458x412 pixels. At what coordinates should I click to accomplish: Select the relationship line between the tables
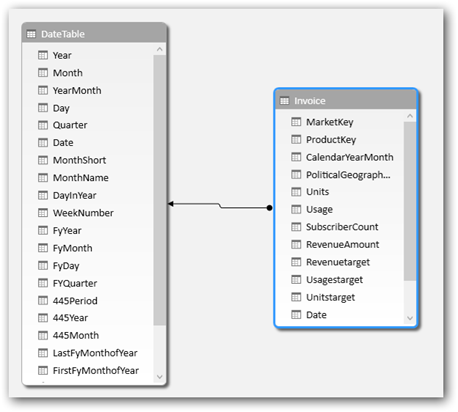220,206
